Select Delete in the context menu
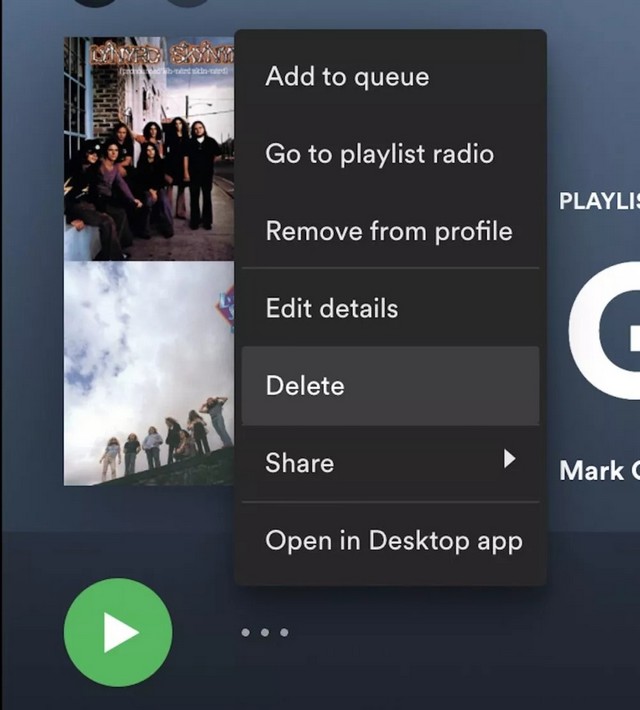The width and height of the screenshot is (640, 710). (390, 386)
